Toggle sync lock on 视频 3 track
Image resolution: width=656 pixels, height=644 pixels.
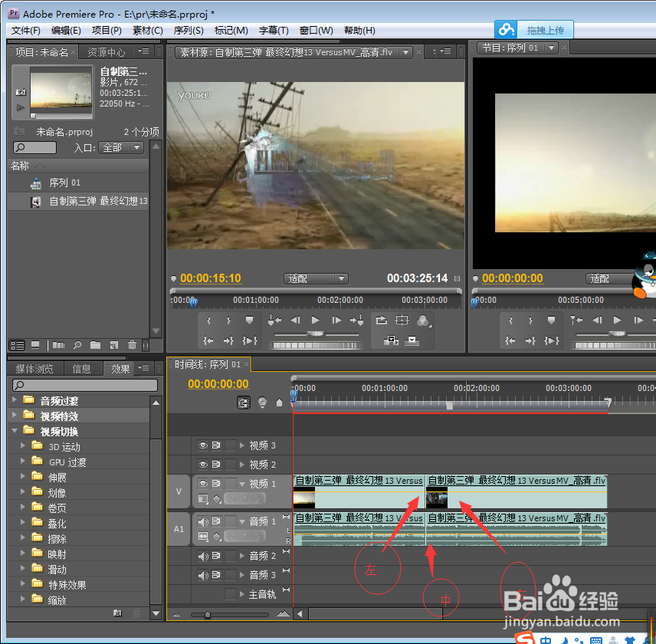click(x=216, y=445)
